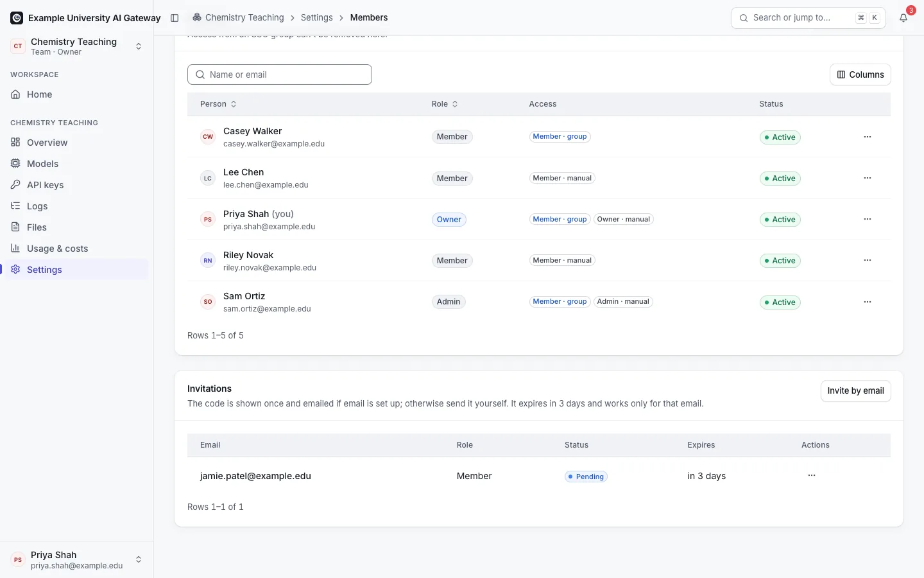Click the Owner role badge
This screenshot has height=578, width=924.
[449, 220]
